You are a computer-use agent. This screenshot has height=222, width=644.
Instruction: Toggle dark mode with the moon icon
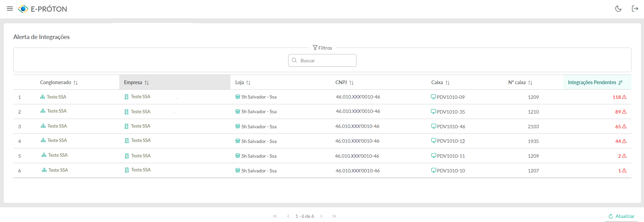[x=618, y=9]
